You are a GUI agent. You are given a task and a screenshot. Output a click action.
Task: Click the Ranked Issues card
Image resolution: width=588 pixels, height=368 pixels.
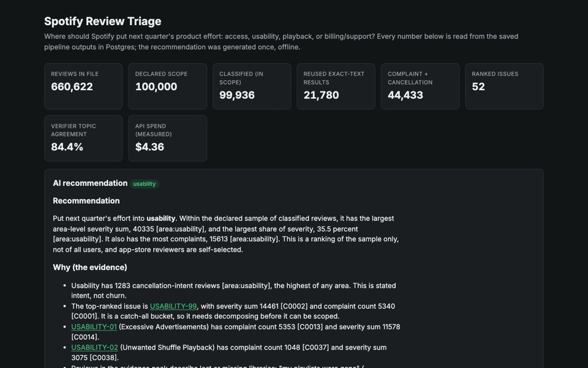pos(504,86)
